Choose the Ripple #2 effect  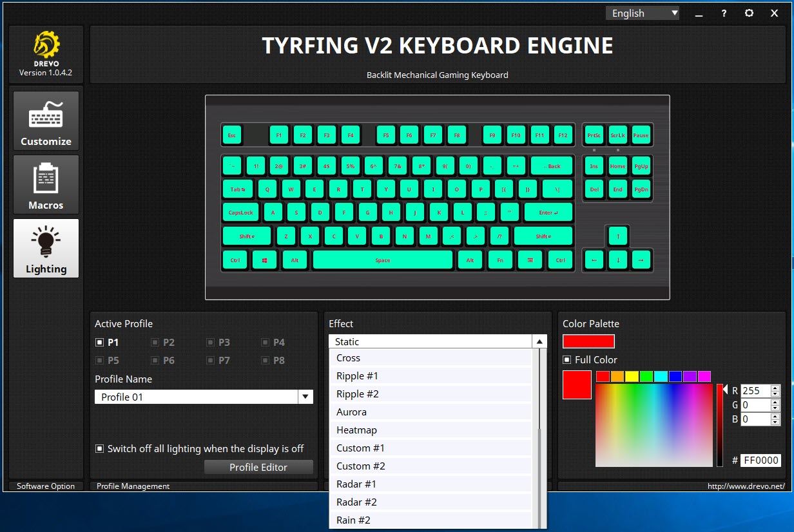point(431,394)
